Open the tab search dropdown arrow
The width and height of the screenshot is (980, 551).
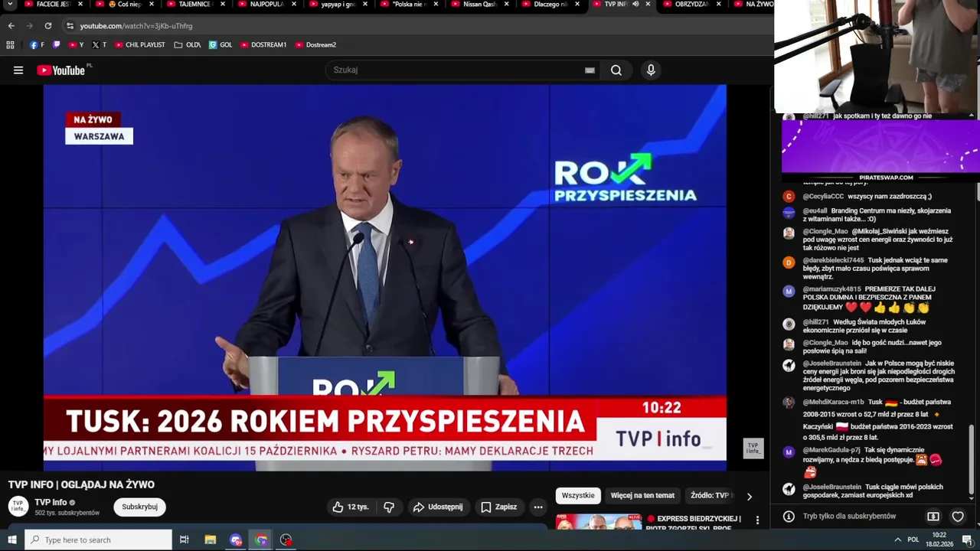pyautogui.click(x=11, y=5)
